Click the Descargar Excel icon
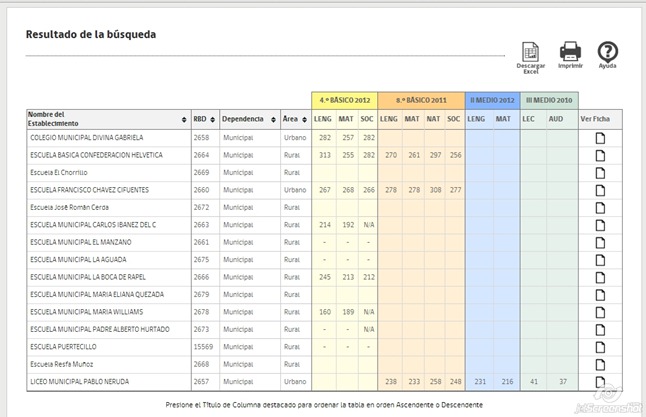The width and height of the screenshot is (646, 417). [x=531, y=52]
